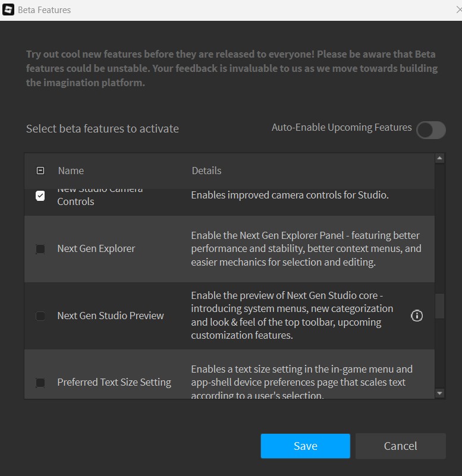
Task: Click scrollbar up arrow
Action: coord(440,158)
